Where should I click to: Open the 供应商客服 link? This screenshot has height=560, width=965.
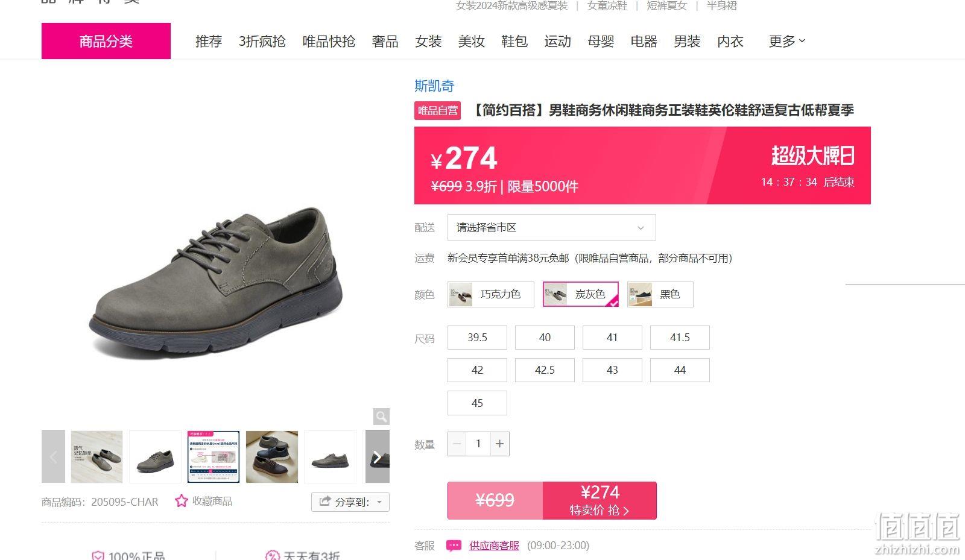click(494, 546)
